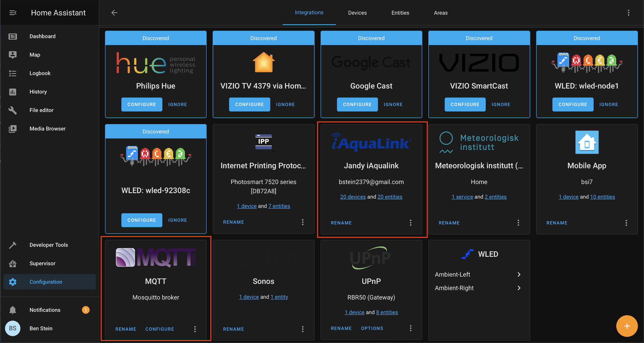Configure the Philips Hue integration
644x343 pixels.
coord(142,104)
